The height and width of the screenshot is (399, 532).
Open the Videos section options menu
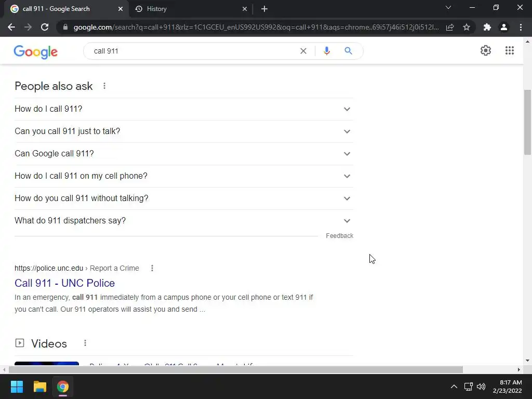point(85,343)
